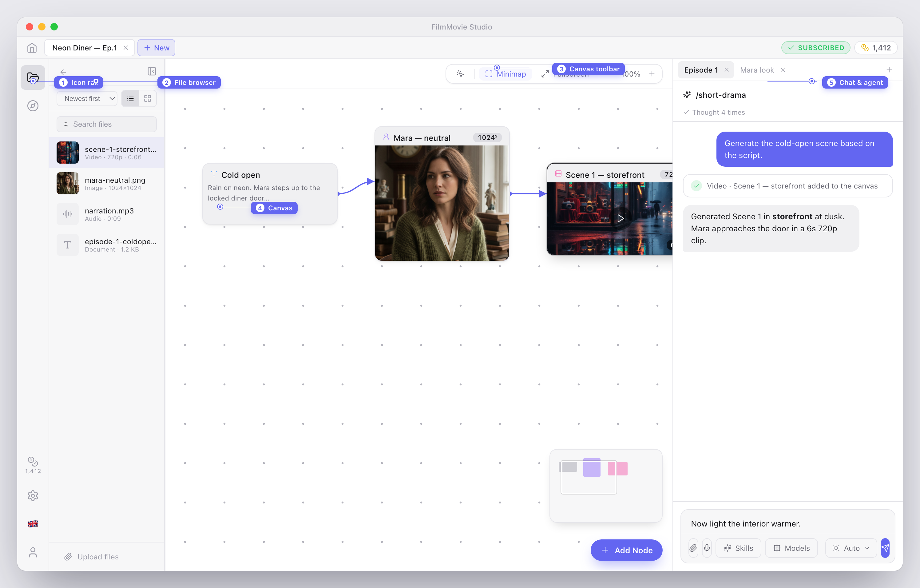The height and width of the screenshot is (588, 920).
Task: Select scene-1-storefront video file
Action: point(107,153)
